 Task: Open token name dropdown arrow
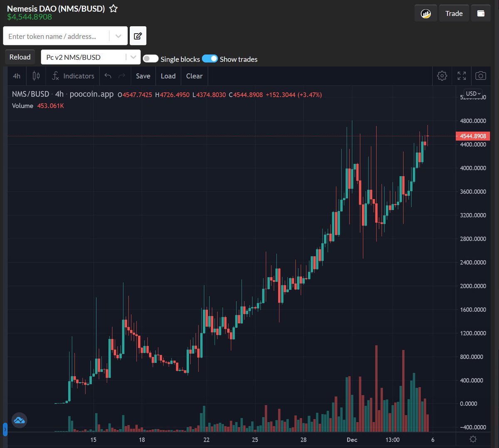coord(119,36)
